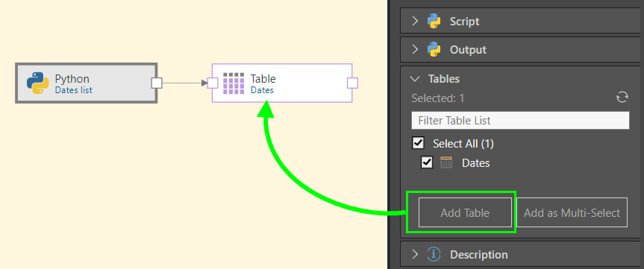Uncheck the Select All (1) checkbox
Screen dimensions: 644x269
pyautogui.click(x=418, y=143)
